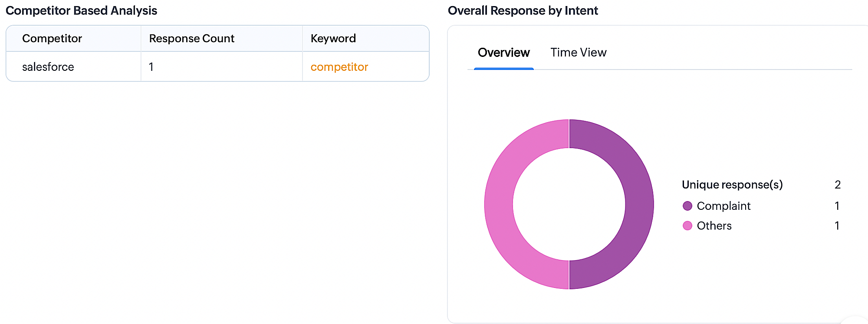Click the Competitor Based Analysis heading
This screenshot has width=868, height=324.
(x=82, y=10)
